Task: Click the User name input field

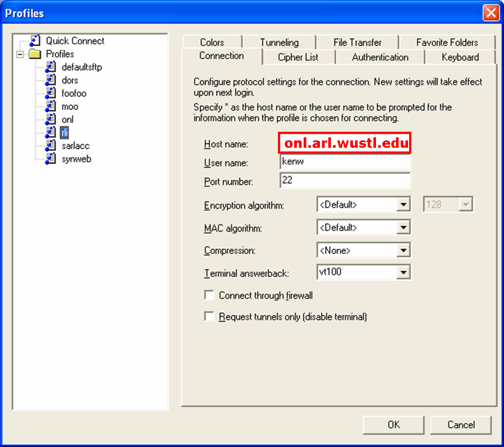Action: [345, 162]
